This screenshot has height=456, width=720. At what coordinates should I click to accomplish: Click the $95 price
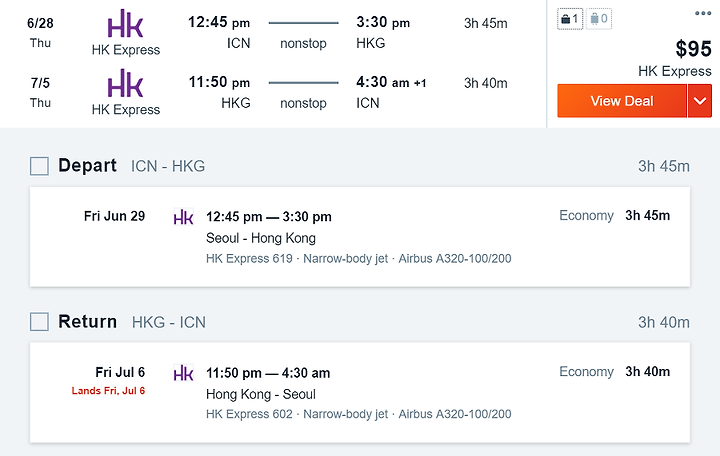coord(693,49)
